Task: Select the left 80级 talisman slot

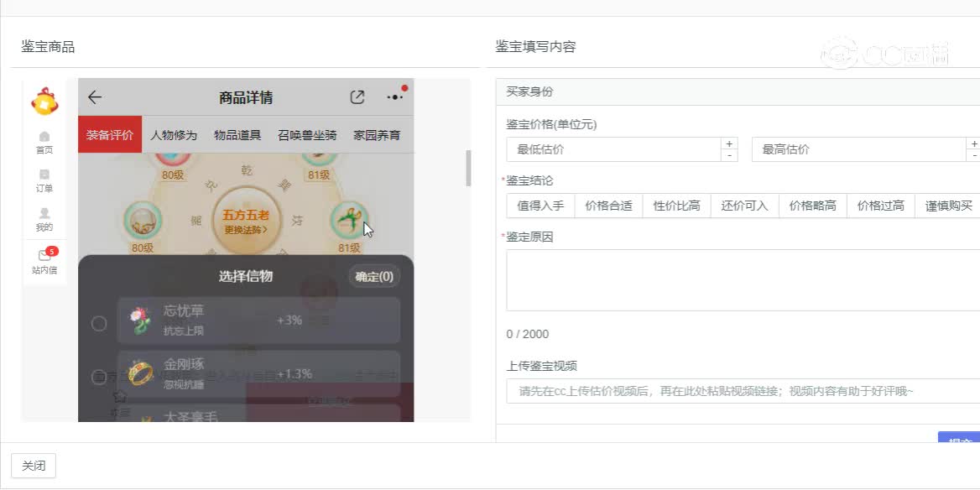Action: pos(143,222)
